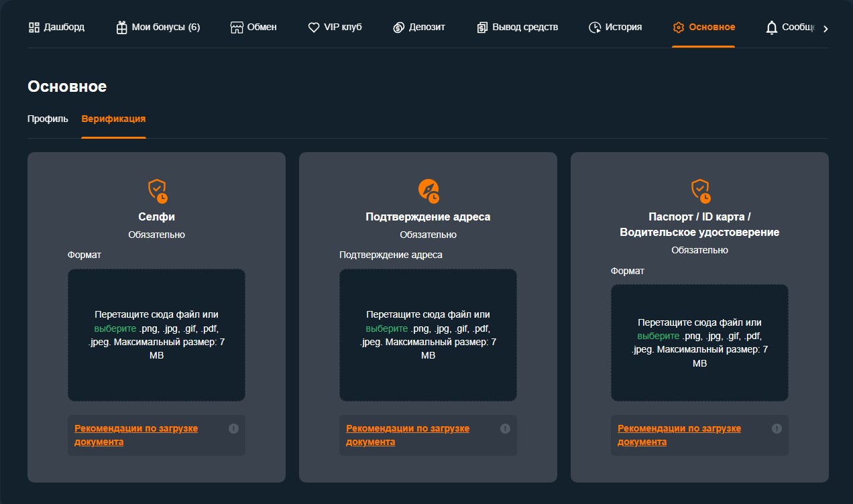The height and width of the screenshot is (504, 853).
Task: Open VIP клуб via the heart icon
Action: point(313,27)
